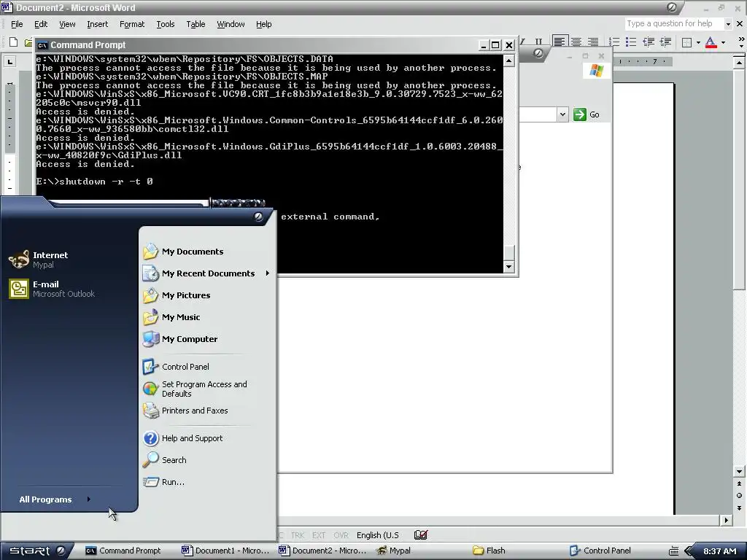Switch to Document2 Word taskbar button
Screen dimensions: 747x560
[x=323, y=551]
